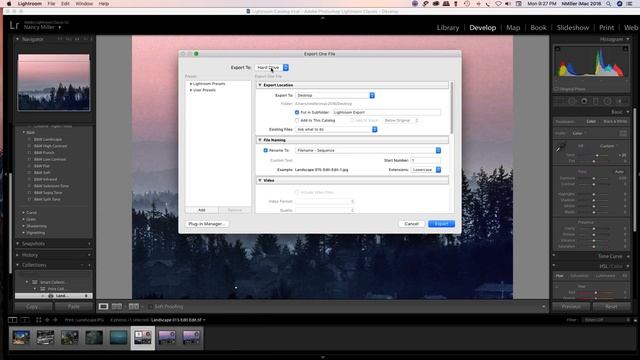Open the Plug-in Manager

[x=207, y=224]
